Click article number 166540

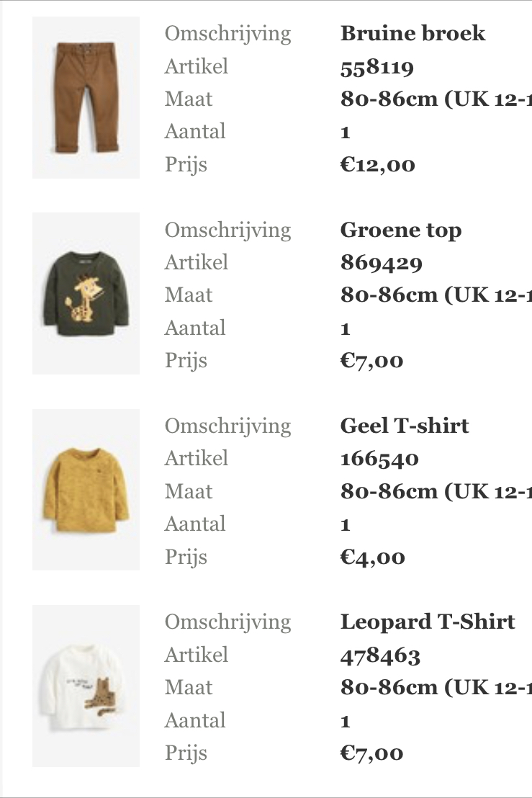coord(379,459)
